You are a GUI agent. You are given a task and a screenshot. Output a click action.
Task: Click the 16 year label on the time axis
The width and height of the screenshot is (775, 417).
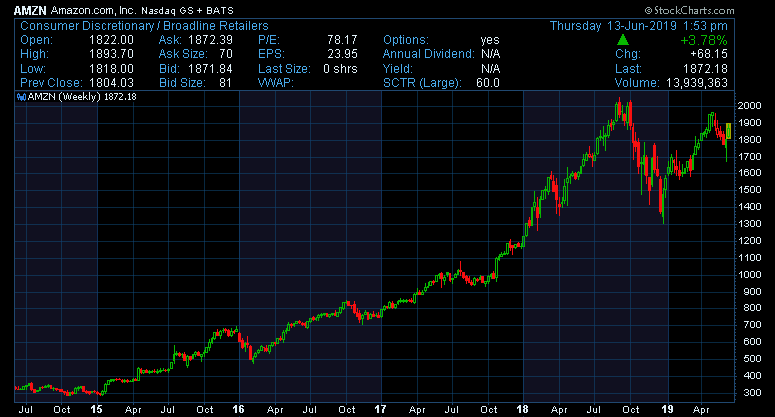(x=238, y=409)
